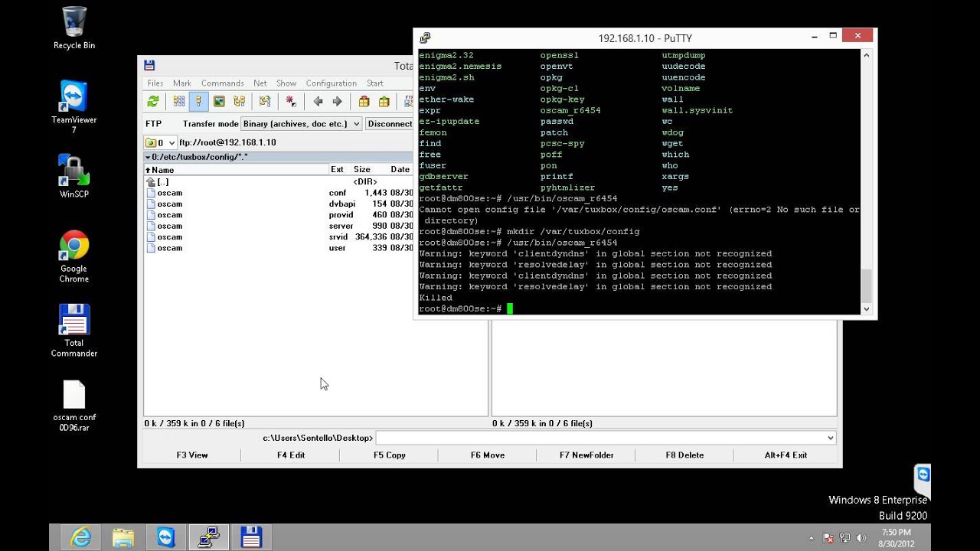
Task: Open the drive 0 selector dropdown
Action: (161, 142)
